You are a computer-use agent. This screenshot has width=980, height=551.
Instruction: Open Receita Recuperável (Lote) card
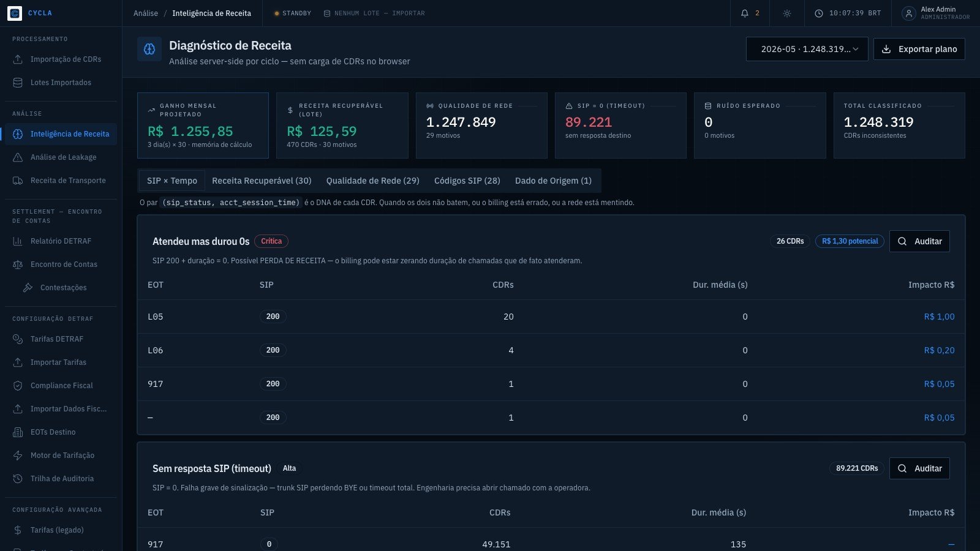tap(342, 126)
